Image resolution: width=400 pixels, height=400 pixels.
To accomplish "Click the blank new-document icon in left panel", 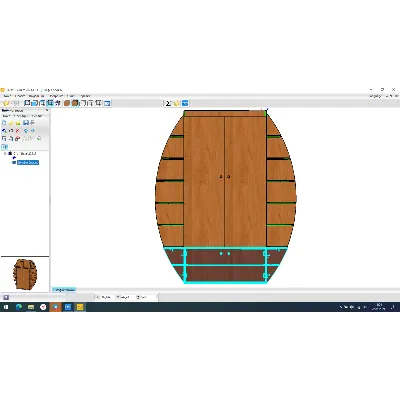I will [4, 123].
